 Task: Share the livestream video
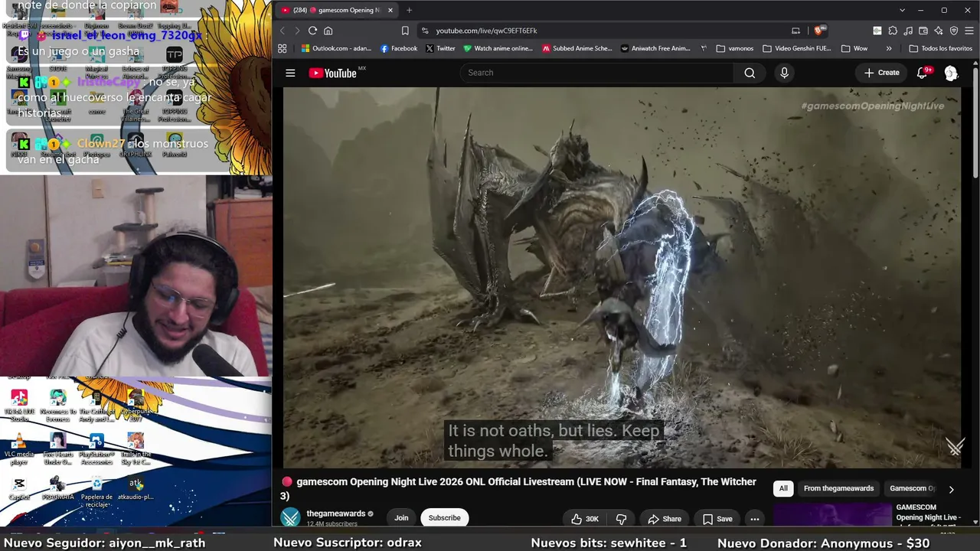click(x=665, y=519)
